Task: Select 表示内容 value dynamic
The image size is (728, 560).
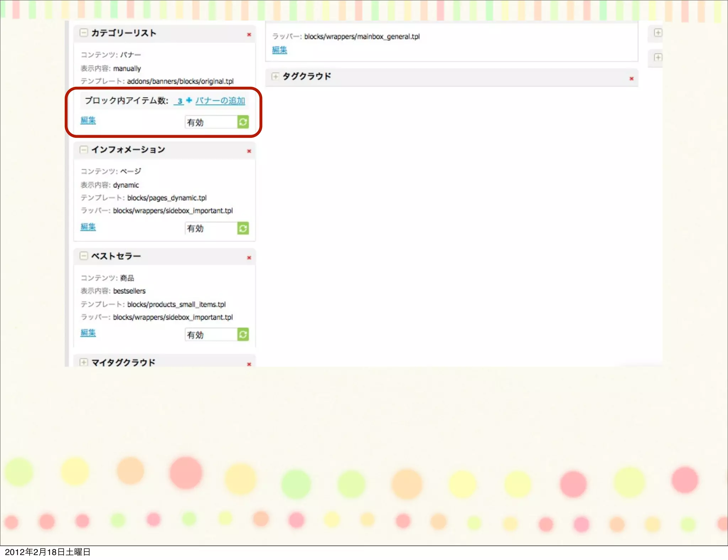Action: coord(126,185)
